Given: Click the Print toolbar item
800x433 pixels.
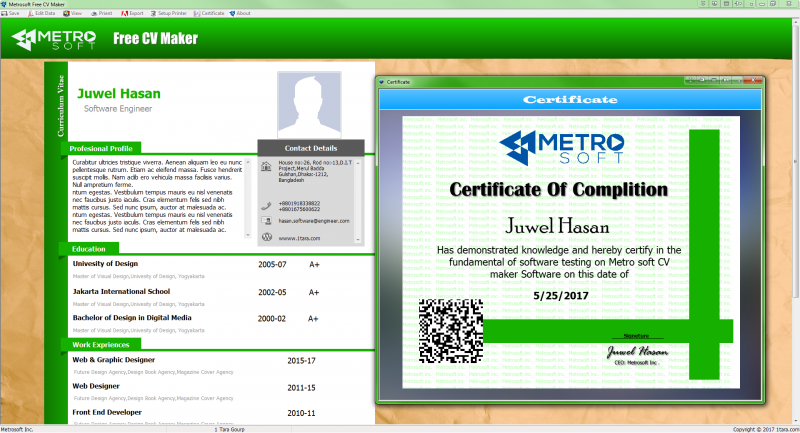Looking at the screenshot, I should click(x=102, y=13).
